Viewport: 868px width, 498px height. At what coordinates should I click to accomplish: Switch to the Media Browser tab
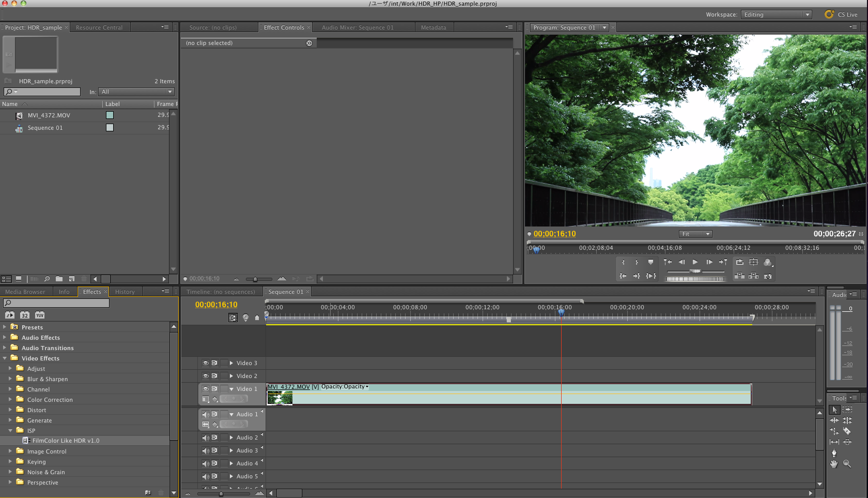(25, 292)
